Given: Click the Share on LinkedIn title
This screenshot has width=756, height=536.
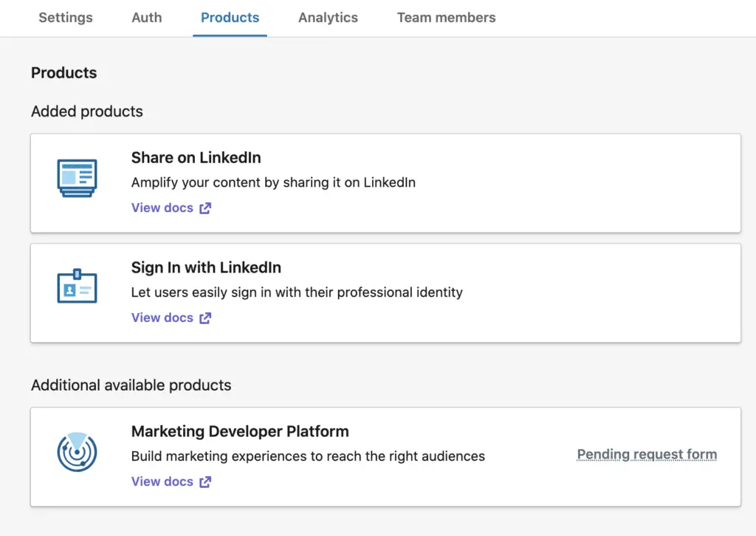Looking at the screenshot, I should pos(196,157).
